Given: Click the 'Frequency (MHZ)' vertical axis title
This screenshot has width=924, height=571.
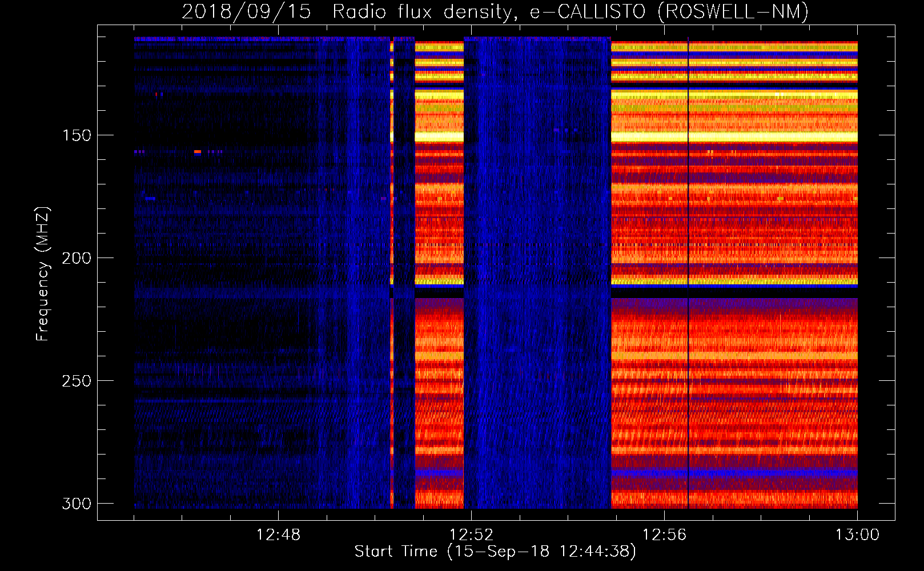Looking at the screenshot, I should pos(43,274).
